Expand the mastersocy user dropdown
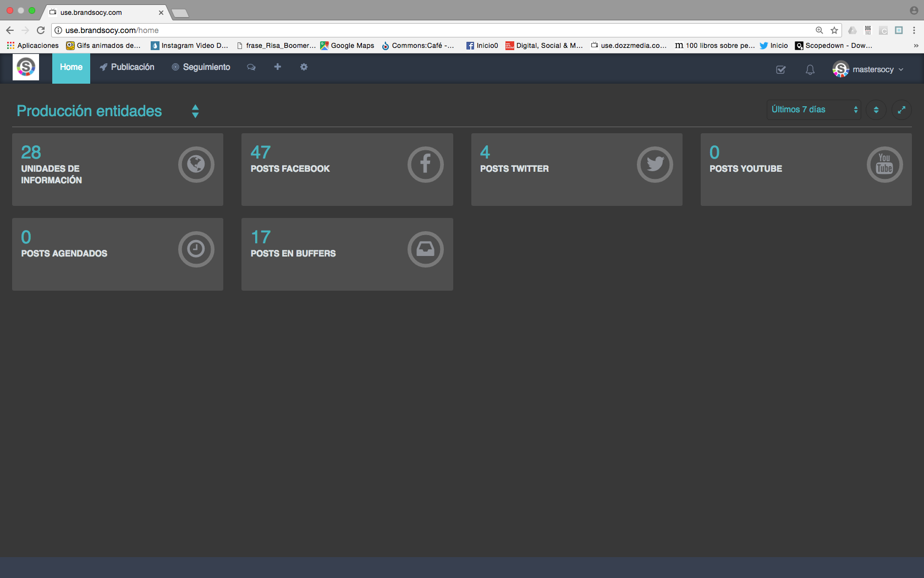Screen dimensions: 924x578 878,69
